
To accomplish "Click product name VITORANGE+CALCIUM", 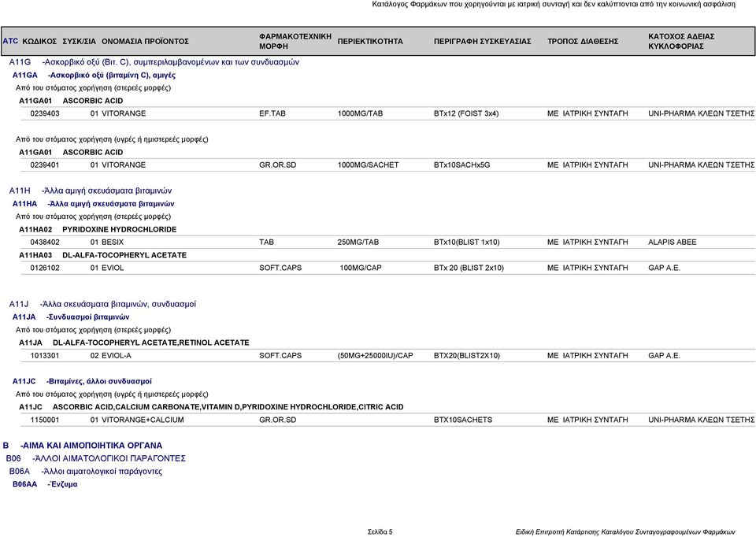I will tap(143, 420).
